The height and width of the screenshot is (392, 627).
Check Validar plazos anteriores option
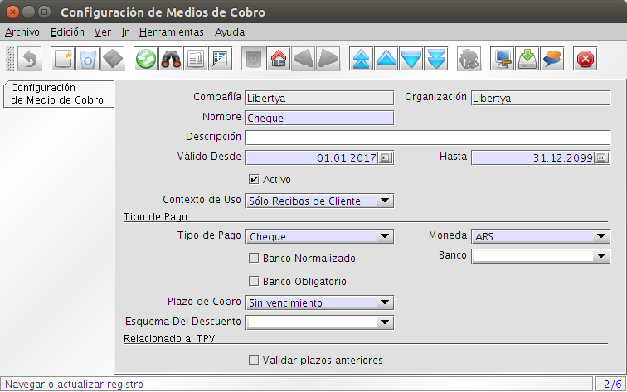pyautogui.click(x=254, y=360)
